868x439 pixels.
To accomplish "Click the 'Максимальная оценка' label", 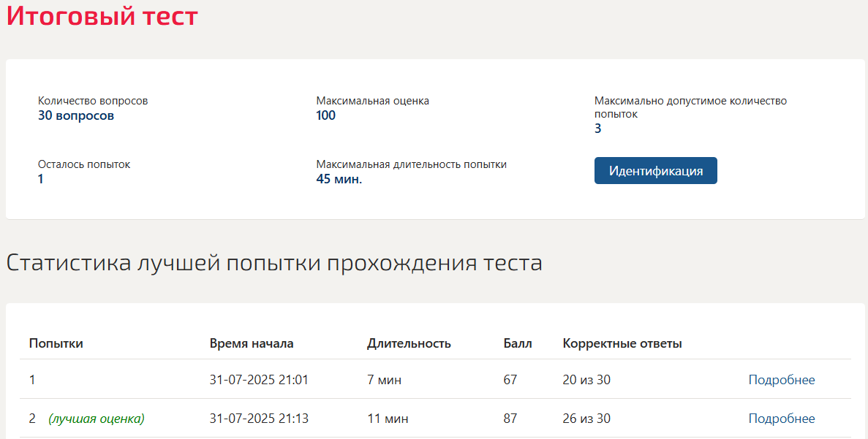I will point(372,101).
